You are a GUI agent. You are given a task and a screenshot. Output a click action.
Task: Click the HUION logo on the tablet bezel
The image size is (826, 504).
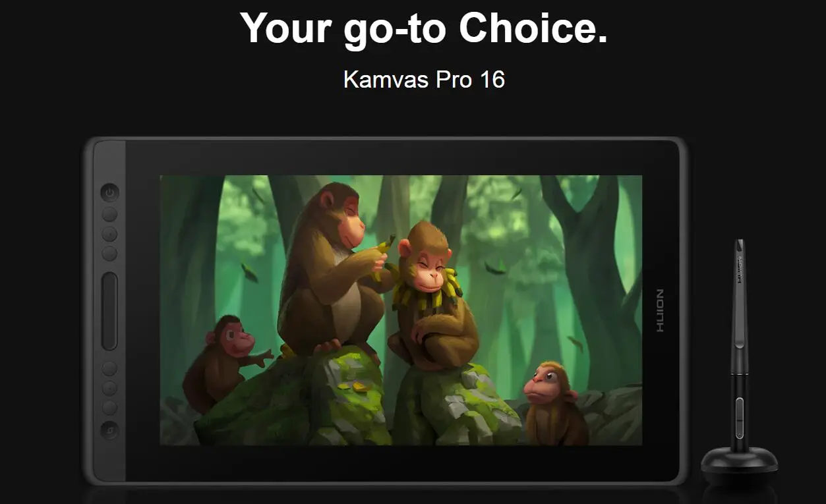(660, 310)
